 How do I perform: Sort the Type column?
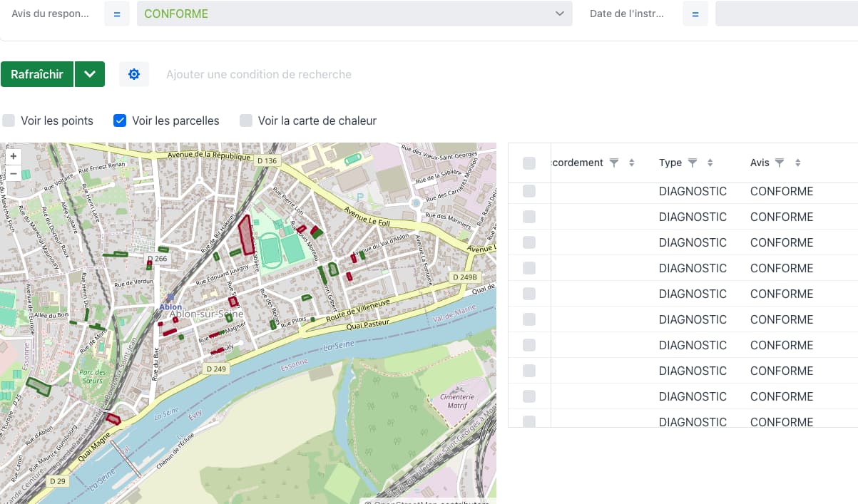[710, 163]
